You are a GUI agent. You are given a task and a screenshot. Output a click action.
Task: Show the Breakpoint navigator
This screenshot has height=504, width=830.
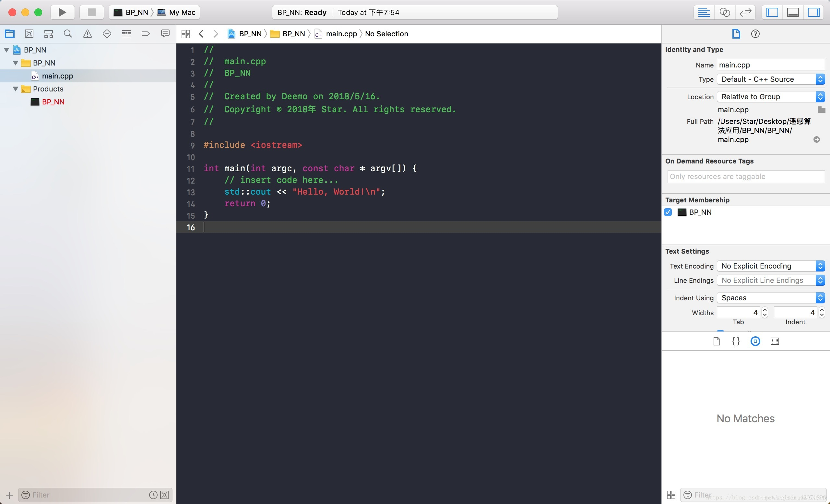[x=146, y=34]
